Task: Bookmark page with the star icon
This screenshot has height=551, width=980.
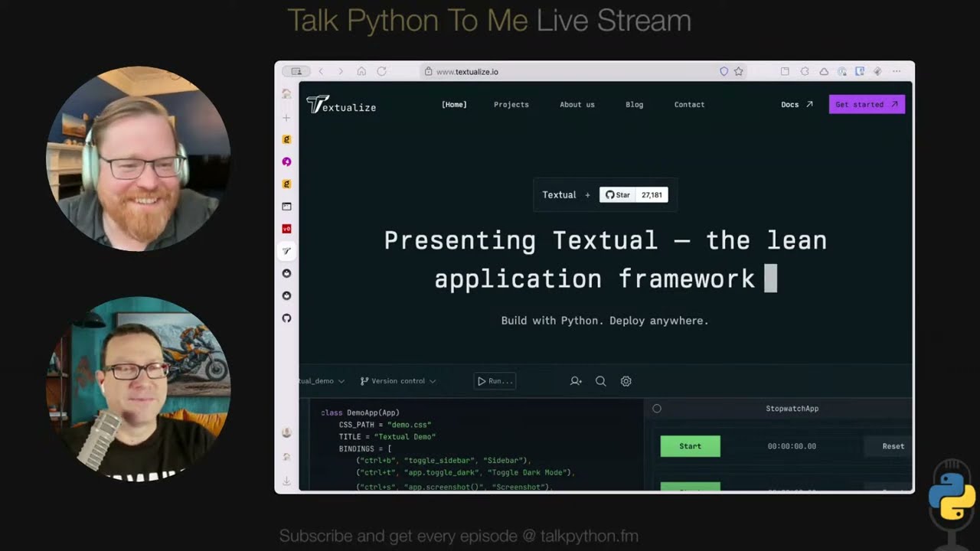Action: (x=739, y=71)
